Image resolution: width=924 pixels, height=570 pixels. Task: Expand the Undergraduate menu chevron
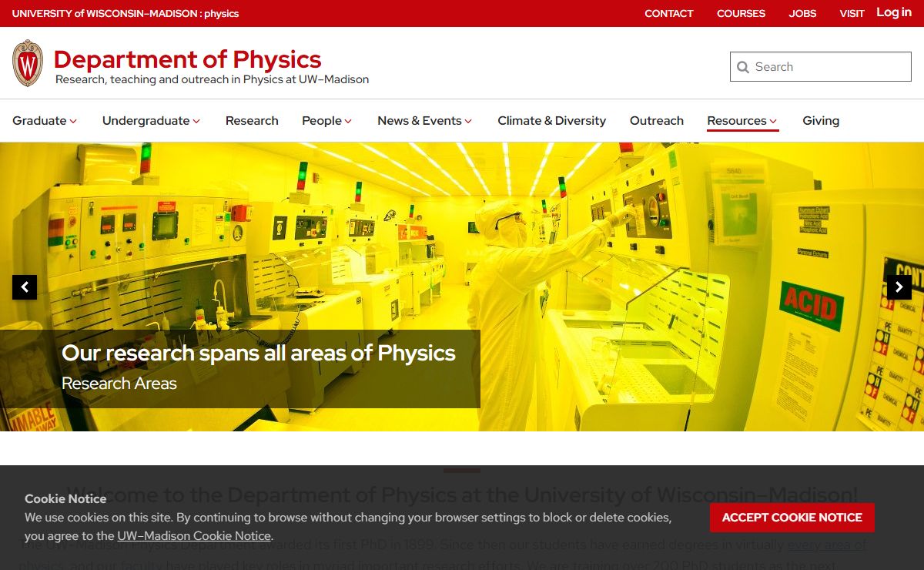point(196,121)
